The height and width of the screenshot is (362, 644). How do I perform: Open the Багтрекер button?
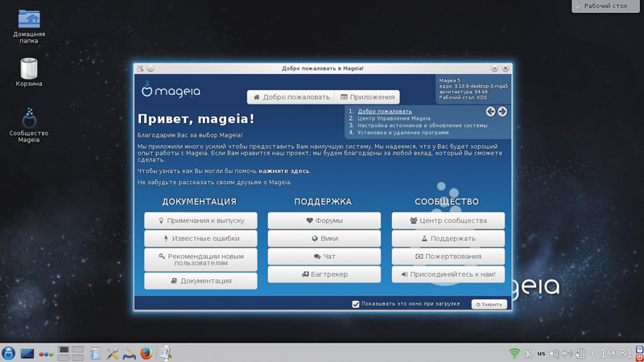pyautogui.click(x=324, y=274)
